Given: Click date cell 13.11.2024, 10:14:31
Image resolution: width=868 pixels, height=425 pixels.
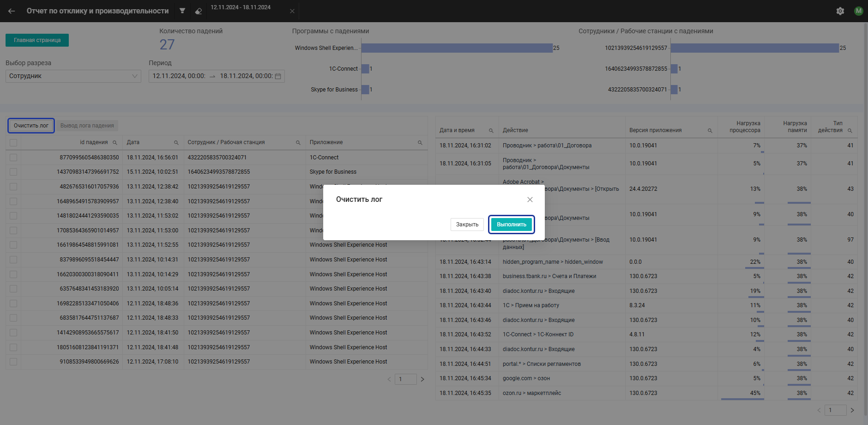Looking at the screenshot, I should click(153, 260).
